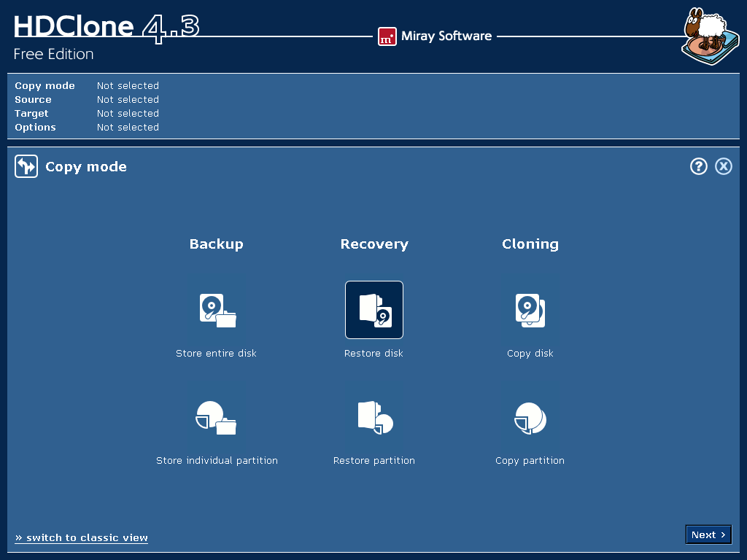Click Not selected value beside Source
Viewport: 747px width, 560px height.
click(x=128, y=99)
